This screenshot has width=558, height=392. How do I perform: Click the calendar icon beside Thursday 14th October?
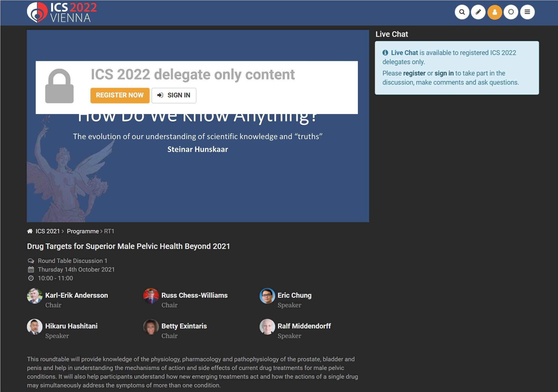(x=31, y=270)
